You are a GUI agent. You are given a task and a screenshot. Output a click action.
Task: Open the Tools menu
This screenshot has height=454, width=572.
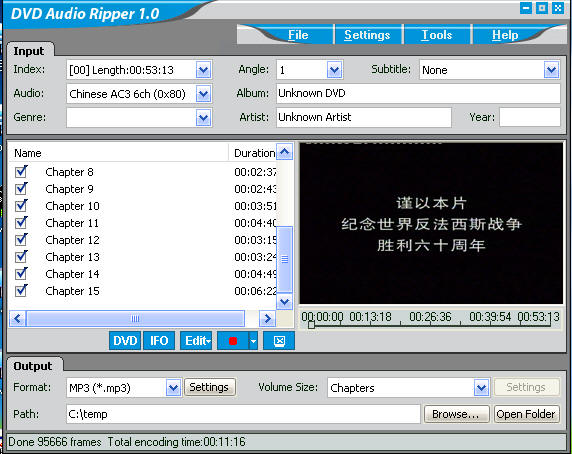[x=437, y=35]
